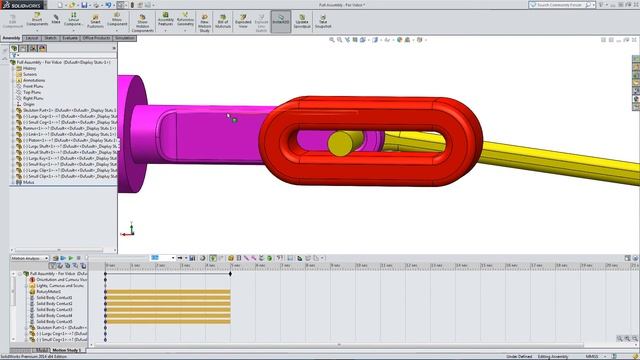
Task: Switch to the Simulation ribbon tab
Action: [124, 38]
